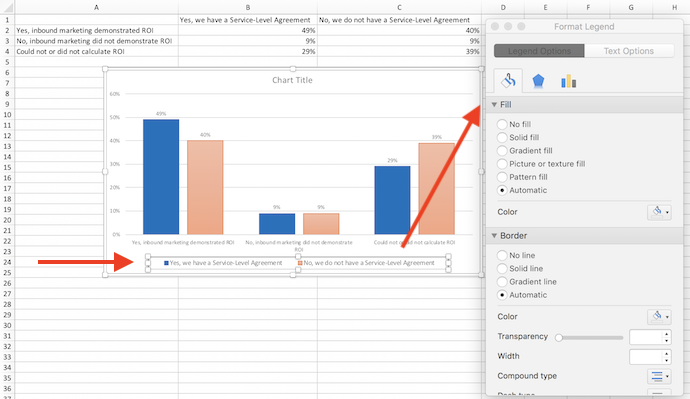Open the Legend Options bar chart tab
The width and height of the screenshot is (690, 399).
[x=568, y=81]
